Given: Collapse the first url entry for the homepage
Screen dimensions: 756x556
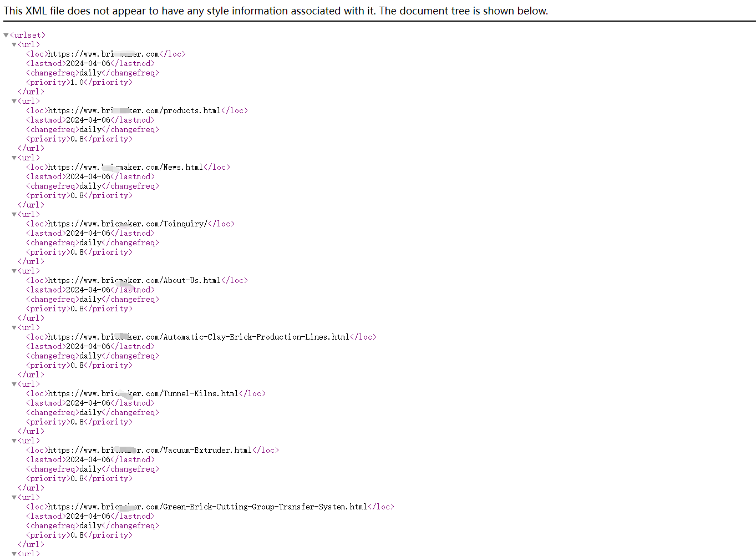Looking at the screenshot, I should pyautogui.click(x=14, y=45).
